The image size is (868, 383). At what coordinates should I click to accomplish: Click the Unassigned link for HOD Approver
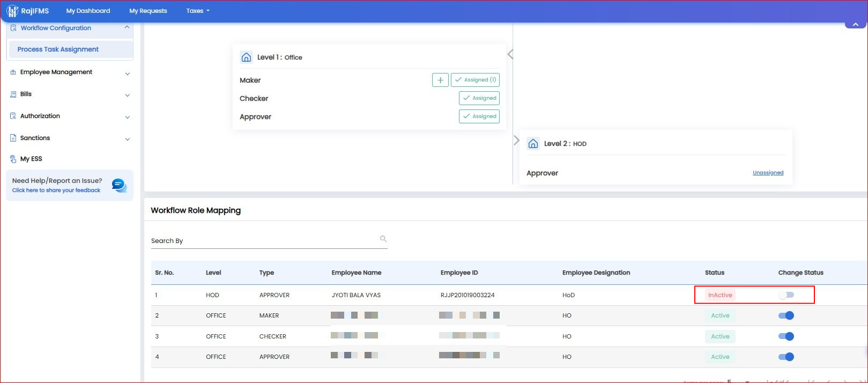pyautogui.click(x=768, y=173)
